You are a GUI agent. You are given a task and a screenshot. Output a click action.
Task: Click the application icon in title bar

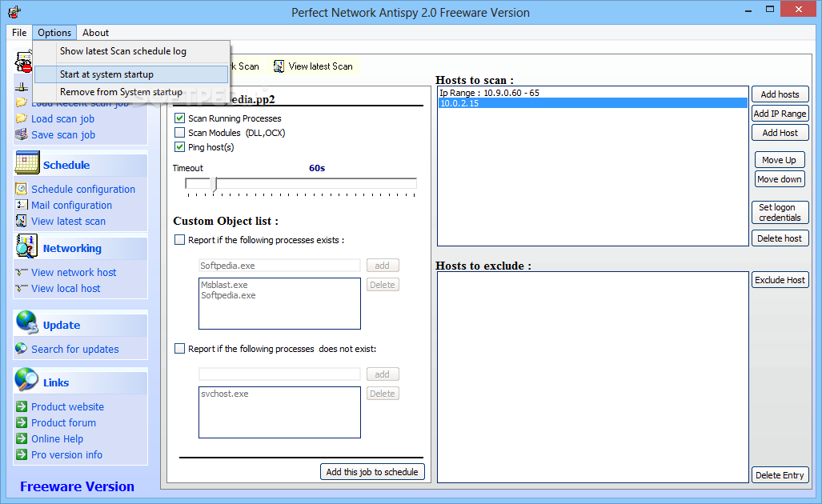click(14, 11)
